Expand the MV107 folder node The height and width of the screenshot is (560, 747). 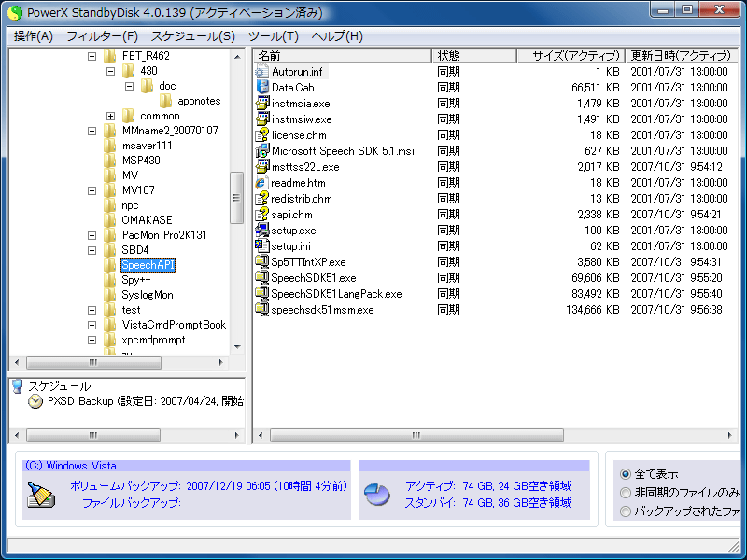[92, 191]
